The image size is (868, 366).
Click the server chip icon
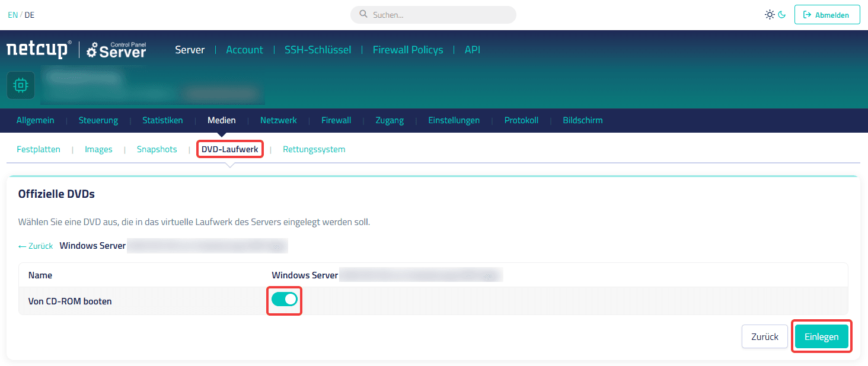coord(21,85)
